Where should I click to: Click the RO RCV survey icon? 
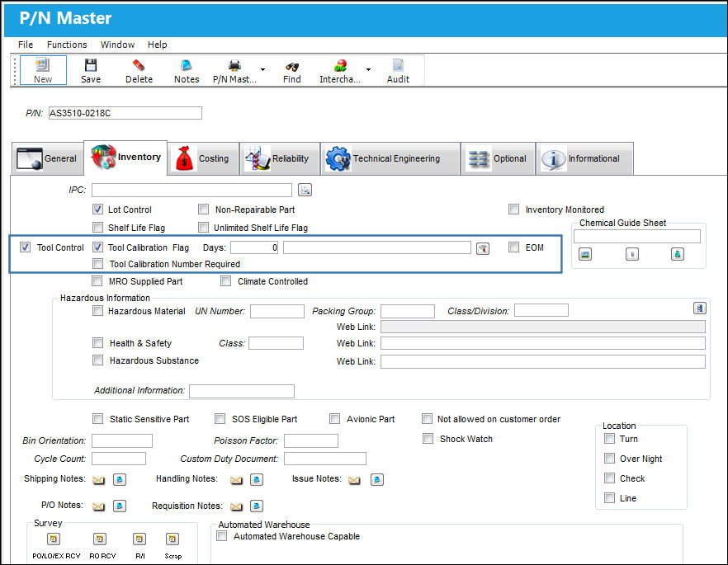[100, 539]
